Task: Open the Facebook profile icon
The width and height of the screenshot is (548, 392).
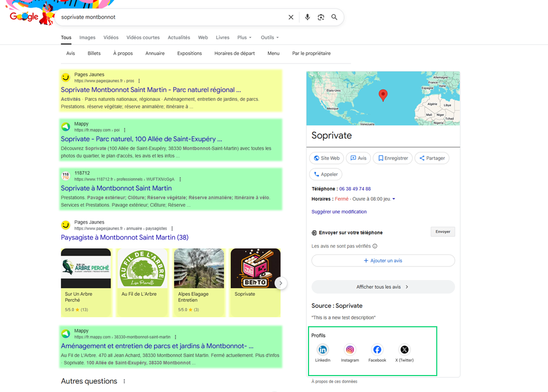Action: [377, 350]
